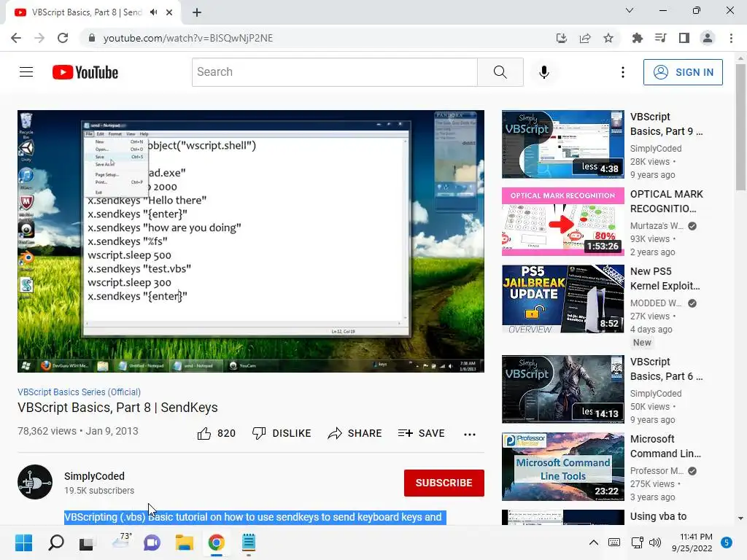Mute the tab via the speaker icon

click(153, 12)
